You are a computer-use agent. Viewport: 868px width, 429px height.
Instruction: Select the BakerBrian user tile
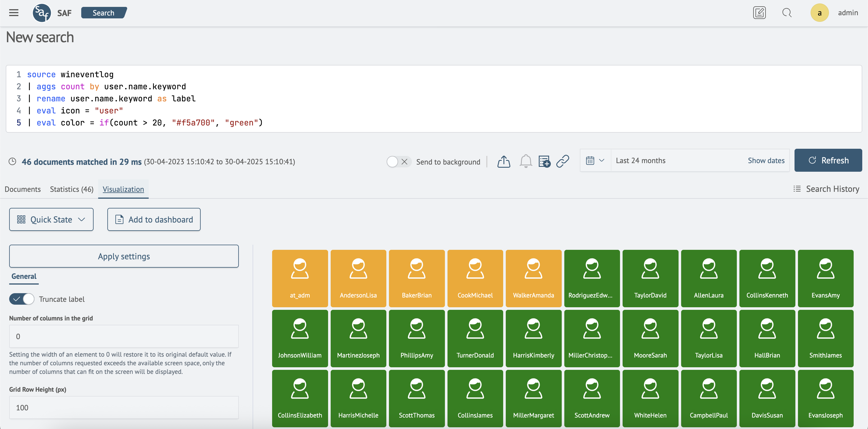[417, 278]
